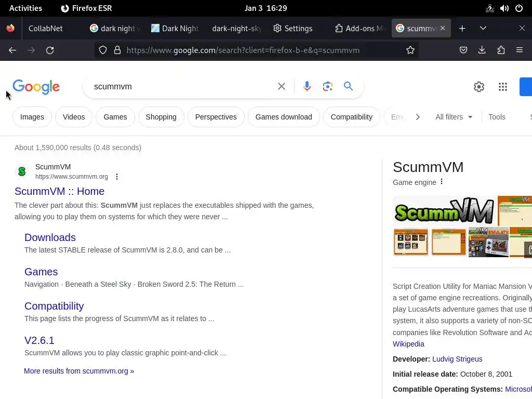
Task: Open the power menu icon
Action: [519, 8]
